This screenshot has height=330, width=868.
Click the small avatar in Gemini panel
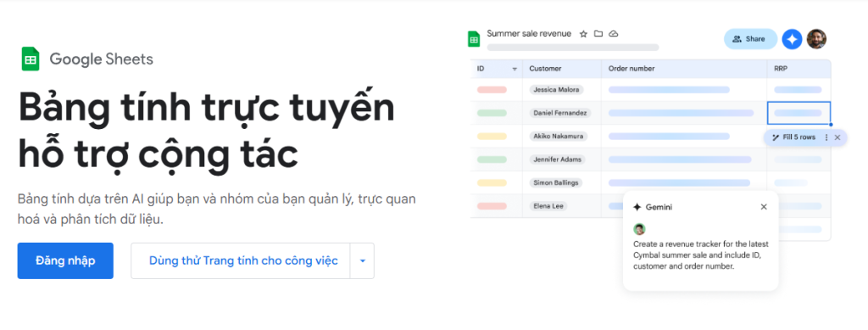click(x=639, y=229)
